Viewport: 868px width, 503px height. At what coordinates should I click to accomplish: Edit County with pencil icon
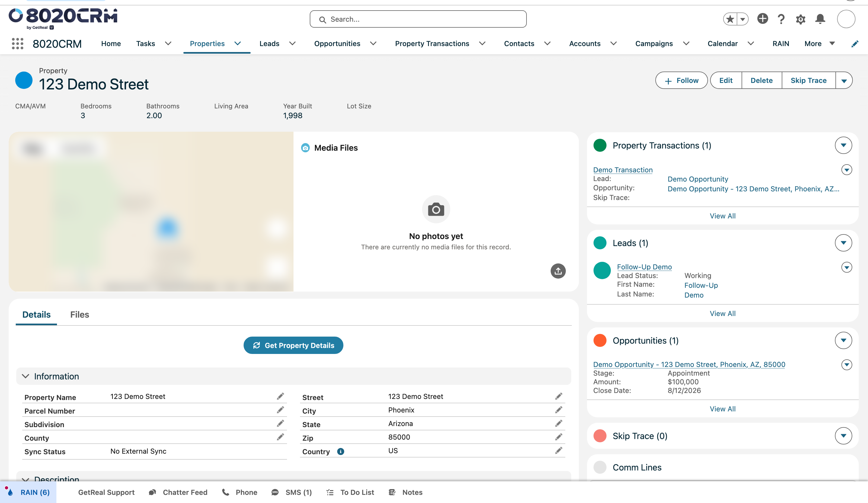point(280,437)
